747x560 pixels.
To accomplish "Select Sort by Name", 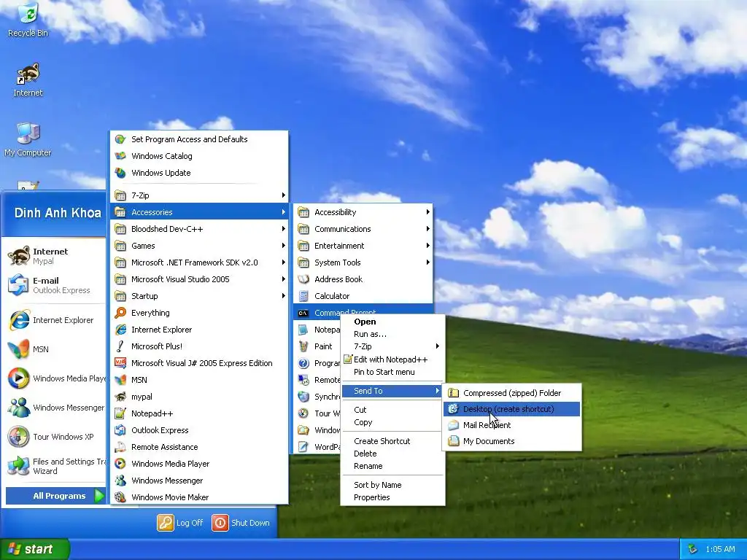I will point(392,485).
